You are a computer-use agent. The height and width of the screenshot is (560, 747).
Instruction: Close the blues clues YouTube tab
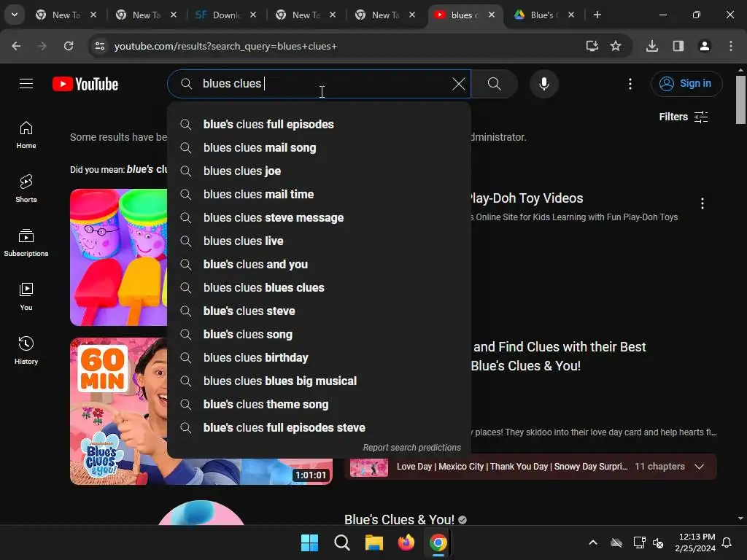coord(492,15)
